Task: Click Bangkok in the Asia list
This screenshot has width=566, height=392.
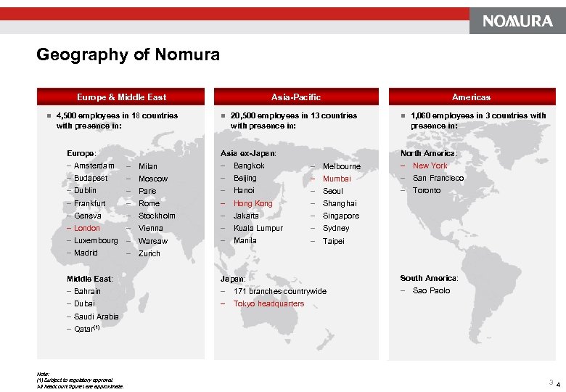Action: pos(249,166)
